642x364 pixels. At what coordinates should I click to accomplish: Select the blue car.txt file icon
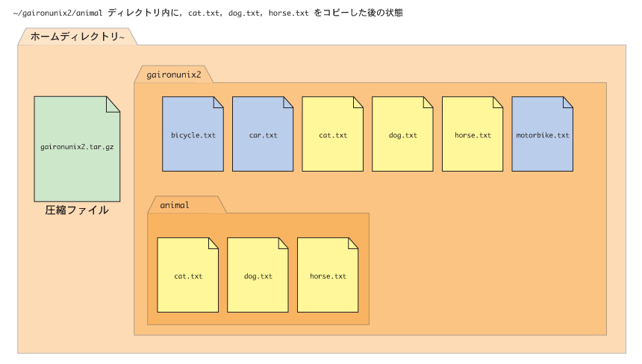[263, 134]
